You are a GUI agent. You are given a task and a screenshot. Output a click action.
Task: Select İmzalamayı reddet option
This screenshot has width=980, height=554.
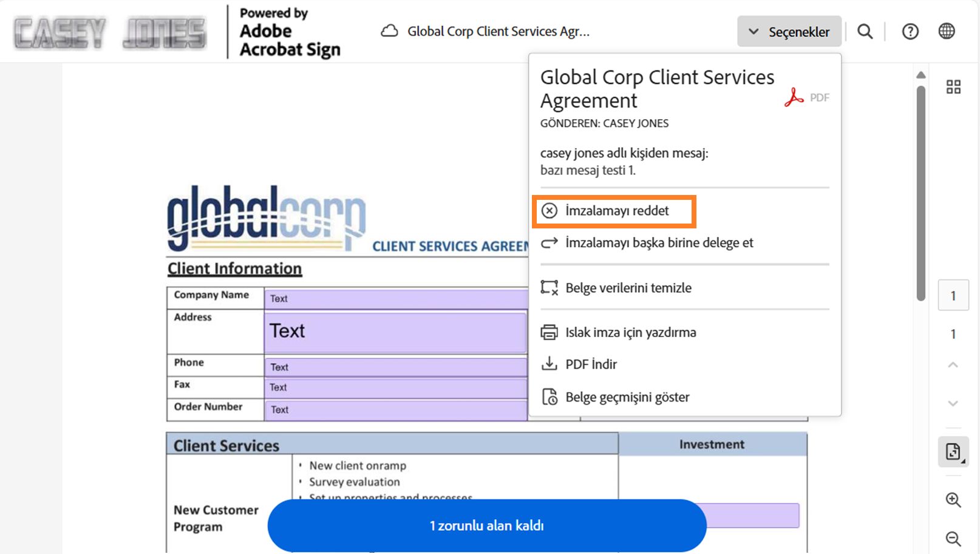(616, 211)
